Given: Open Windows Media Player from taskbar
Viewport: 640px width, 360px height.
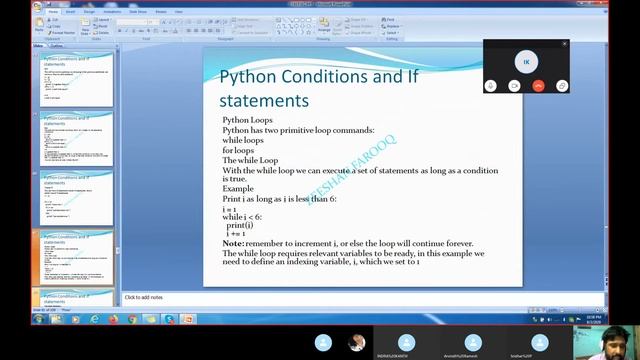Looking at the screenshot, I should pos(76,319).
